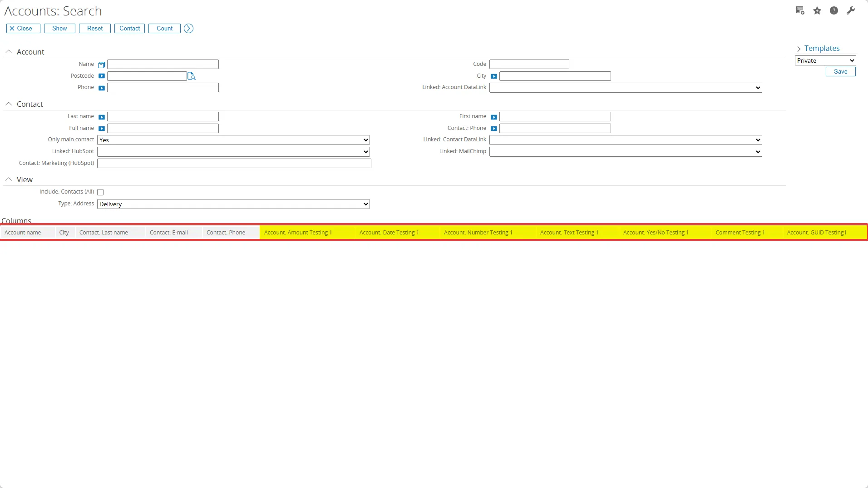
Task: Click the postcode document search icon
Action: (x=192, y=76)
